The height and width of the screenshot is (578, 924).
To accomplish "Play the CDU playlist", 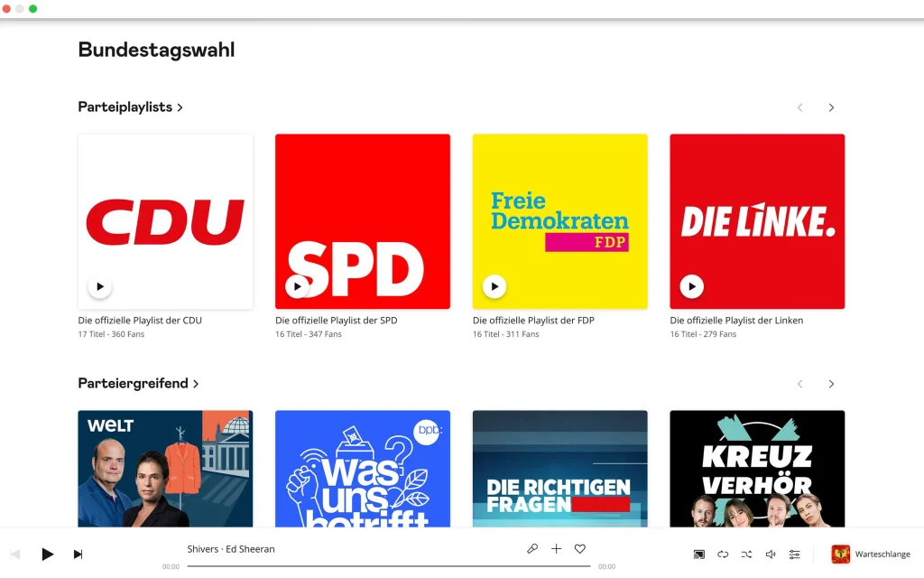I will [100, 286].
